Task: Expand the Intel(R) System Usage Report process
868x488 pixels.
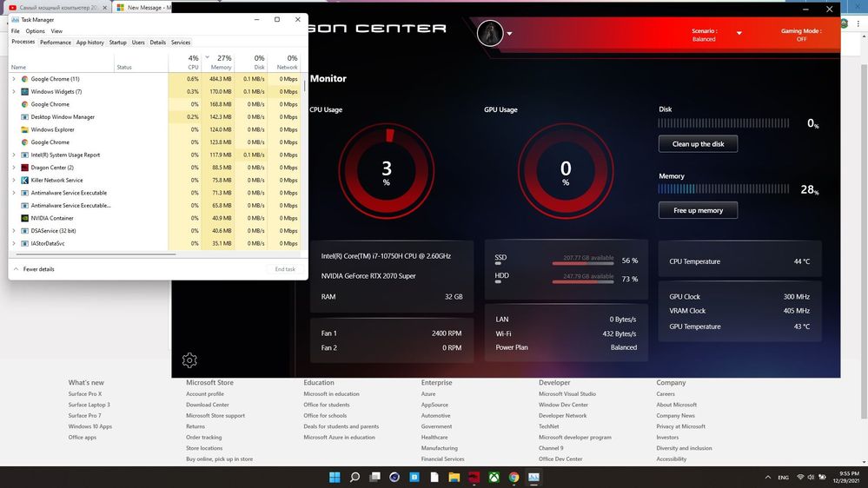Action: [x=14, y=155]
